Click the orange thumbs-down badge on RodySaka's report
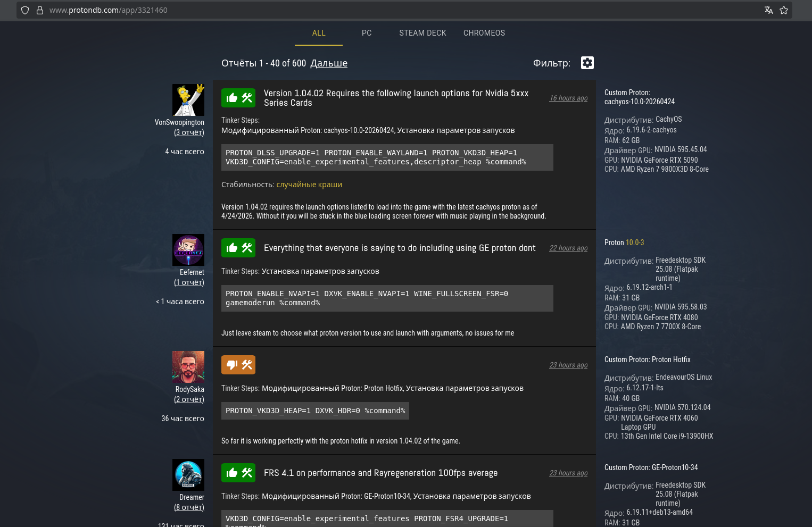812x527 pixels. (238, 365)
